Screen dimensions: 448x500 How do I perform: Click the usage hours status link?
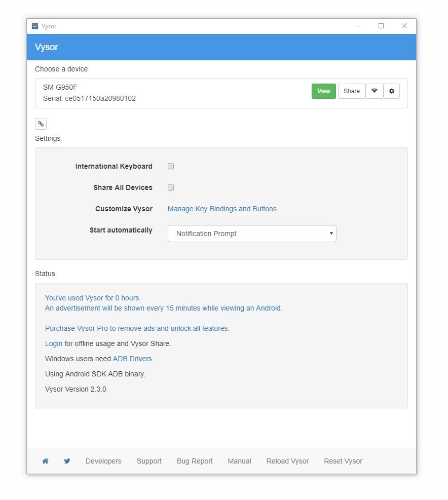[93, 298]
